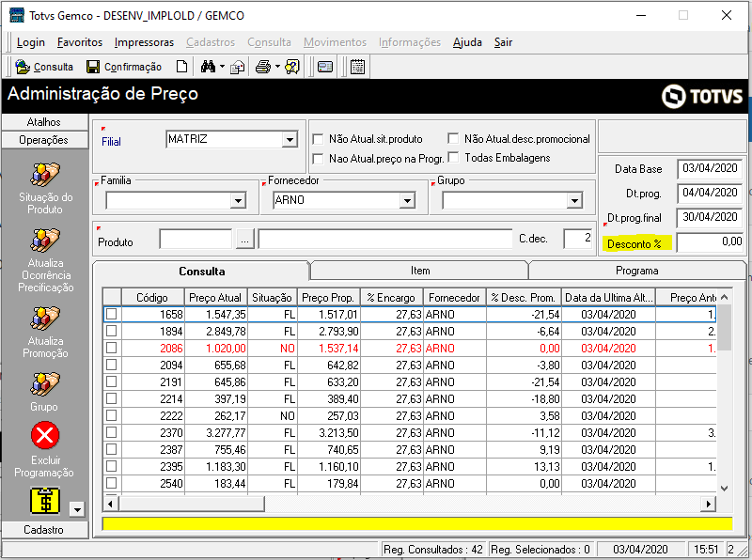752x560 pixels.
Task: Click the yellow dollar clipboard icon
Action: [x=45, y=501]
